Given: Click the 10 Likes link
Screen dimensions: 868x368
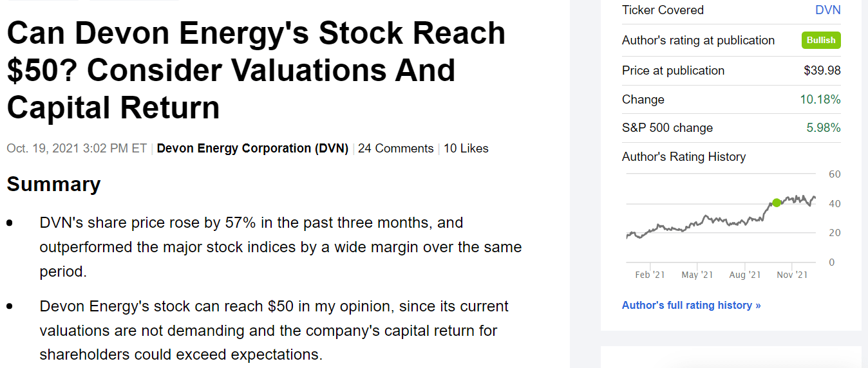Looking at the screenshot, I should [466, 149].
